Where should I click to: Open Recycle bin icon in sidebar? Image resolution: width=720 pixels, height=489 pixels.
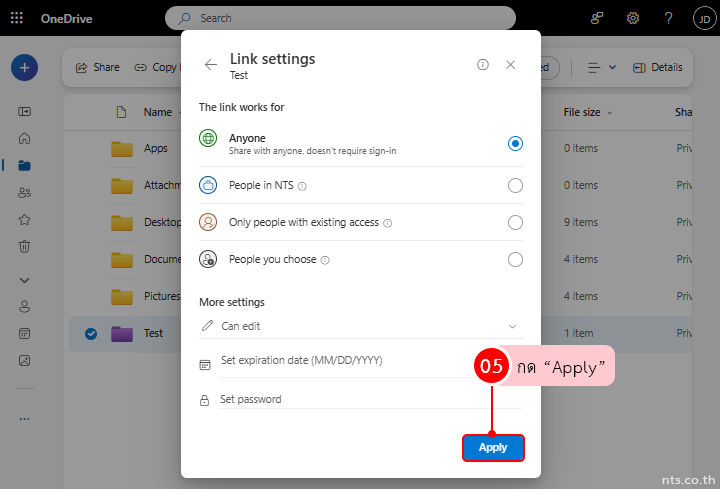[x=24, y=247]
